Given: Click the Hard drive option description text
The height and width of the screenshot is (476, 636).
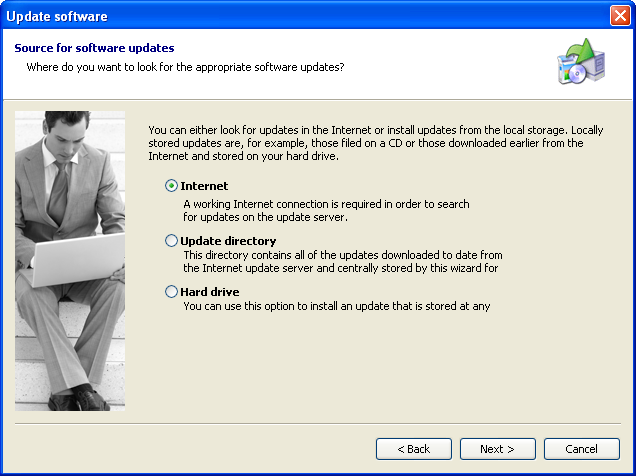Looking at the screenshot, I should pyautogui.click(x=336, y=306).
